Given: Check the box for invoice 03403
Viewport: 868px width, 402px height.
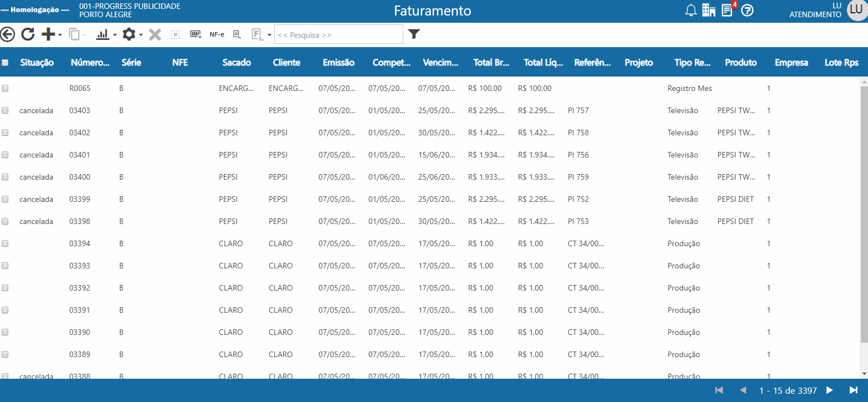Looking at the screenshot, I should (x=5, y=110).
